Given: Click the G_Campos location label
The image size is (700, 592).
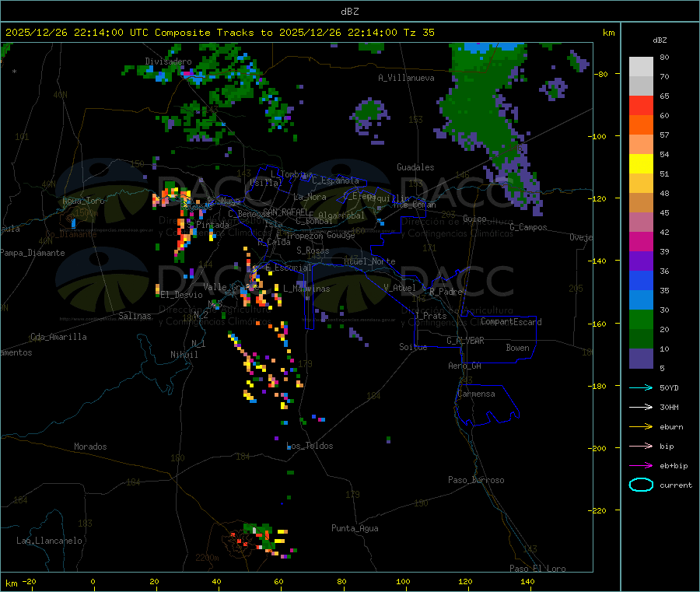Looking at the screenshot, I should [529, 227].
